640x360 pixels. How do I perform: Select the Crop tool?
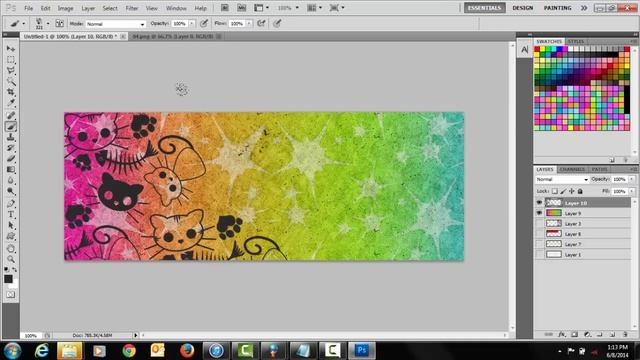pyautogui.click(x=11, y=92)
